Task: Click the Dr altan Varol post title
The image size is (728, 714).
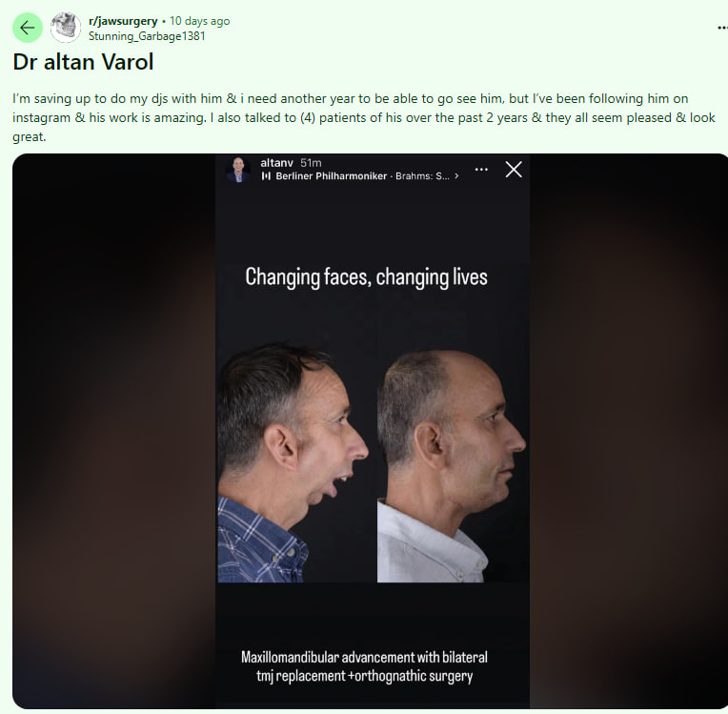Action: (x=83, y=62)
